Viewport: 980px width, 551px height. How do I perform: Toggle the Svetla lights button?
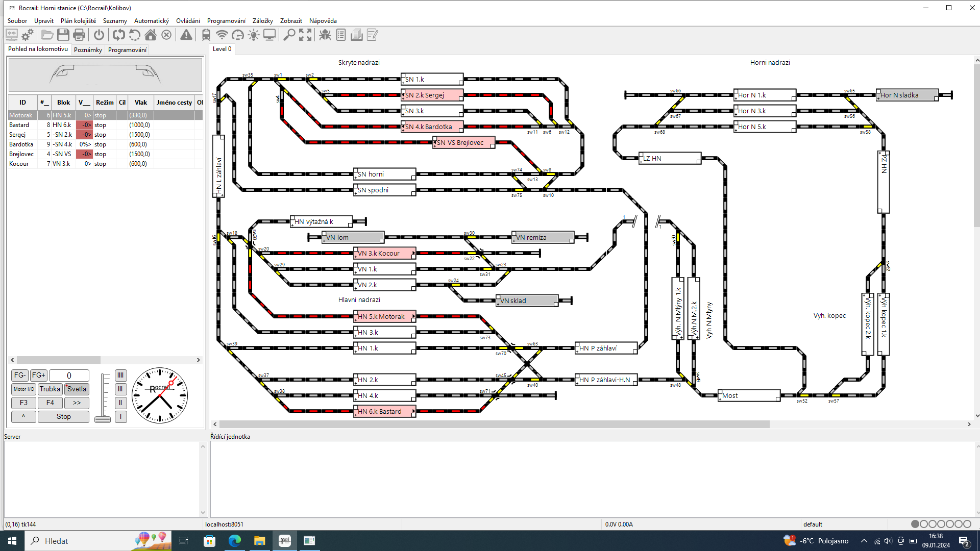(x=77, y=389)
